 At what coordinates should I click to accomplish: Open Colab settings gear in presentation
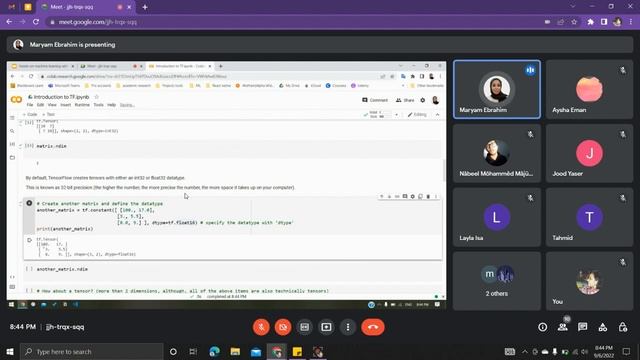pos(423,100)
